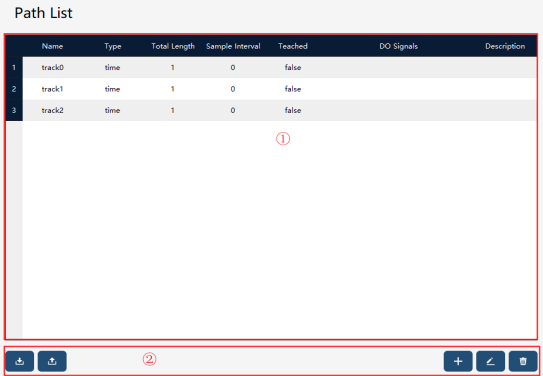The width and height of the screenshot is (543, 376).
Task: Click the type 'time' cell of track2
Action: (113, 110)
